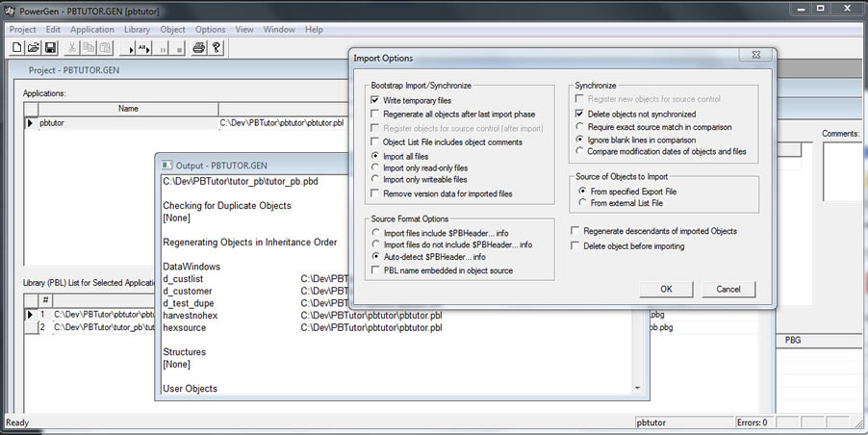Enable Regenerate descendants of imported Objects
The height and width of the screenshot is (435, 868).
575,231
